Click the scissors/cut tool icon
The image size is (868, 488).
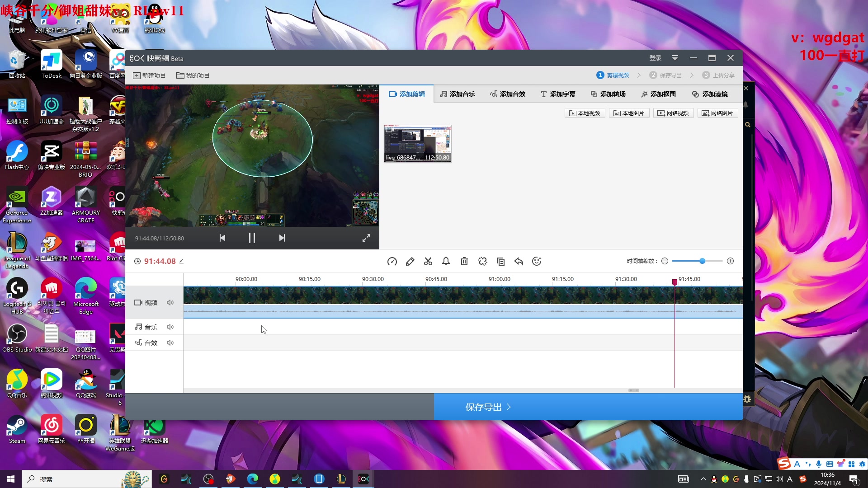pyautogui.click(x=428, y=261)
